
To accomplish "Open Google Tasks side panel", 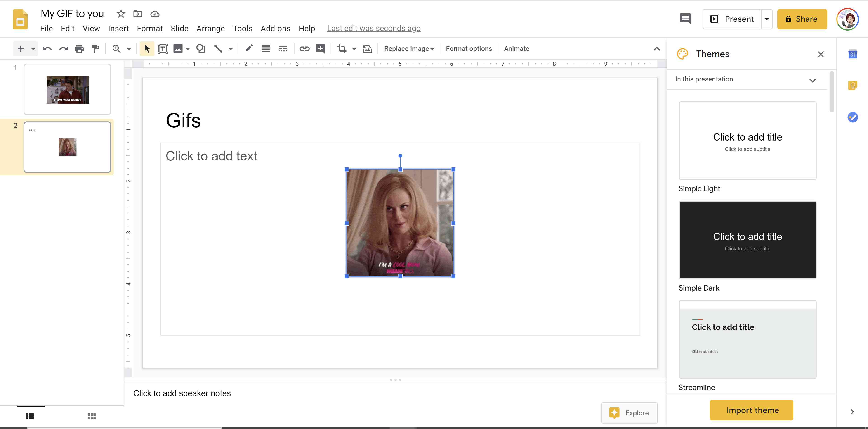I will coord(852,117).
